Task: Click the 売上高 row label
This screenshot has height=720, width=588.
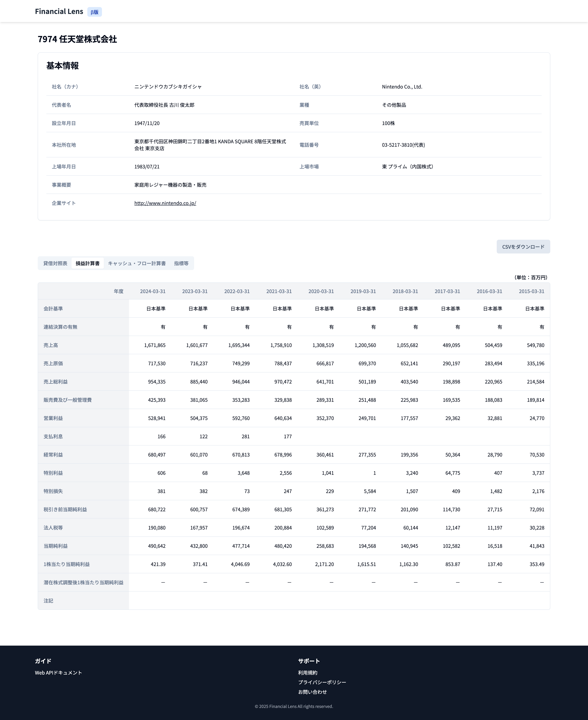Action: 51,345
